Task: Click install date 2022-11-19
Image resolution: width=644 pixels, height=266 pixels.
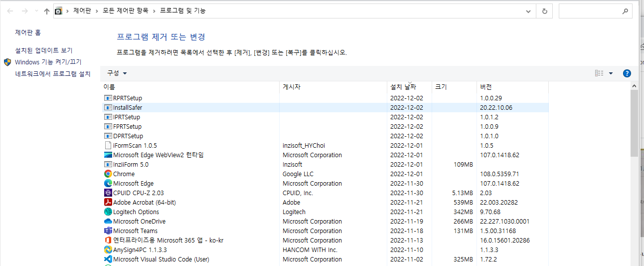Action: 407,222
